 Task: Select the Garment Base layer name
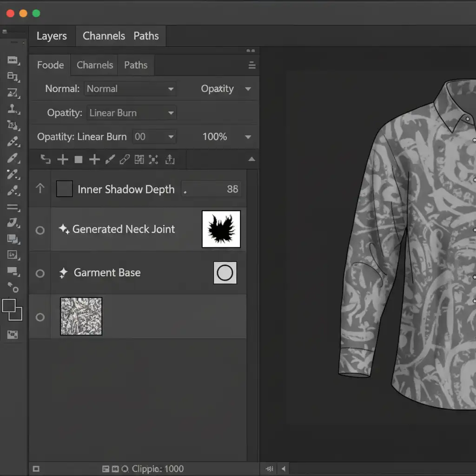pyautogui.click(x=107, y=273)
